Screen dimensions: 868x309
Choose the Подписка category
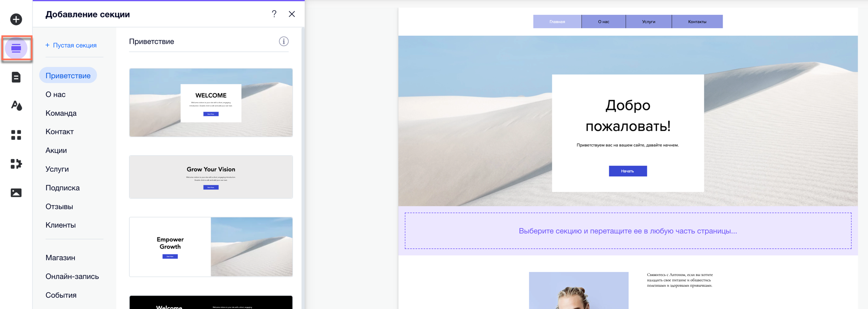pyautogui.click(x=62, y=188)
